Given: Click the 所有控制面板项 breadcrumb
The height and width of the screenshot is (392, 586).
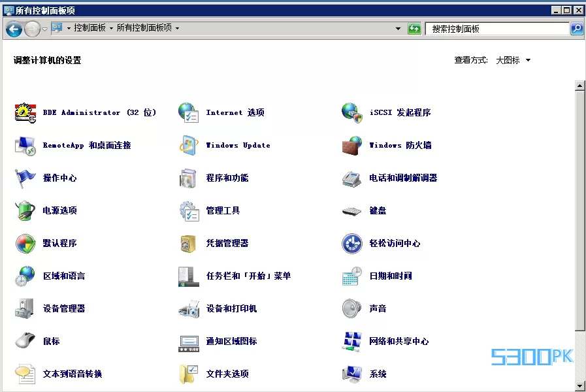Looking at the screenshot, I should pyautogui.click(x=144, y=27).
